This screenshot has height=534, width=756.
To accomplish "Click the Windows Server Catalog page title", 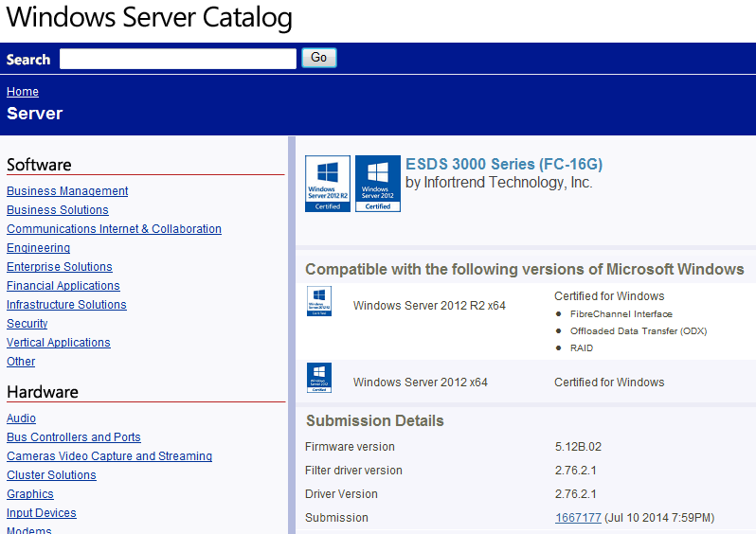I will pos(150,17).
